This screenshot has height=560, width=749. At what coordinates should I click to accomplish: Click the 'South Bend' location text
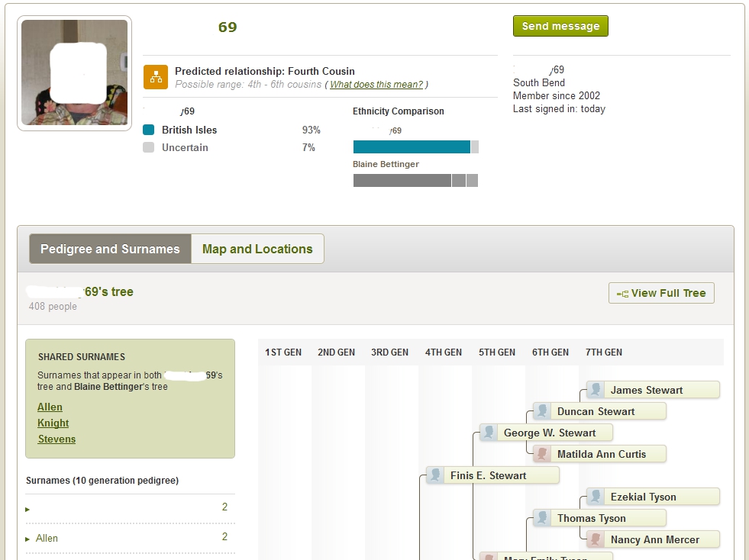point(539,82)
